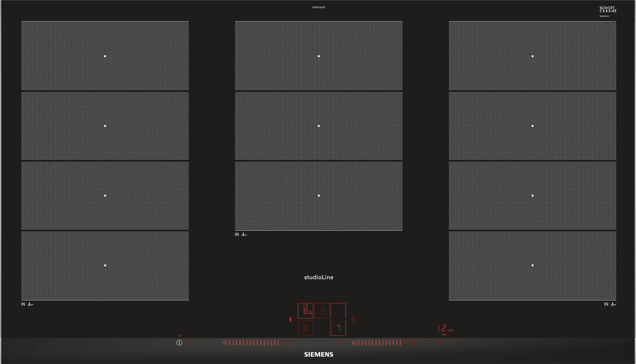This screenshot has height=364, width=636.
Task: Set left power slider to middle level
Action: pos(257,343)
